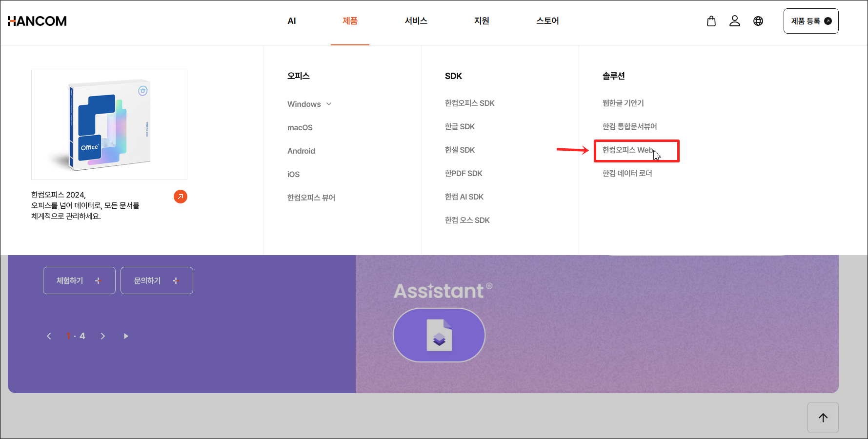Click the Windows label under 오피스
Viewport: 868px width, 439px height.
(x=304, y=104)
